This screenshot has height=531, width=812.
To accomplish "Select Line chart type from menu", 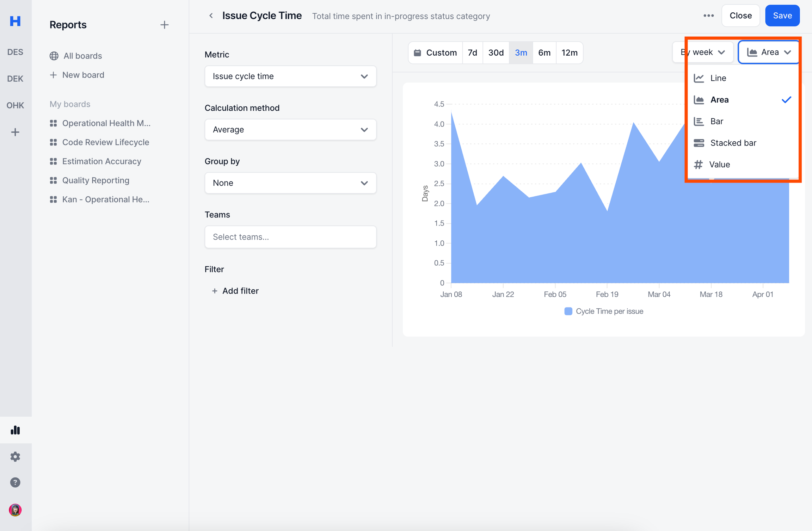I will 718,78.
